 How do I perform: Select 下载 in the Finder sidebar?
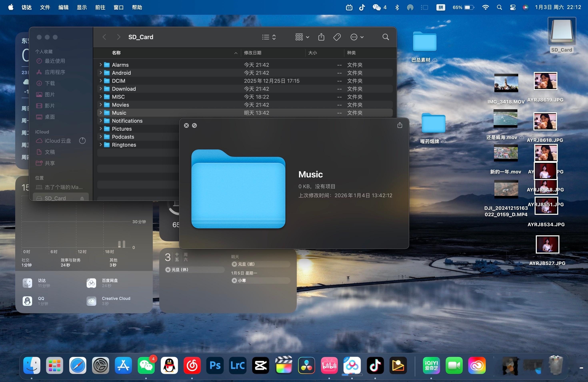click(x=50, y=83)
